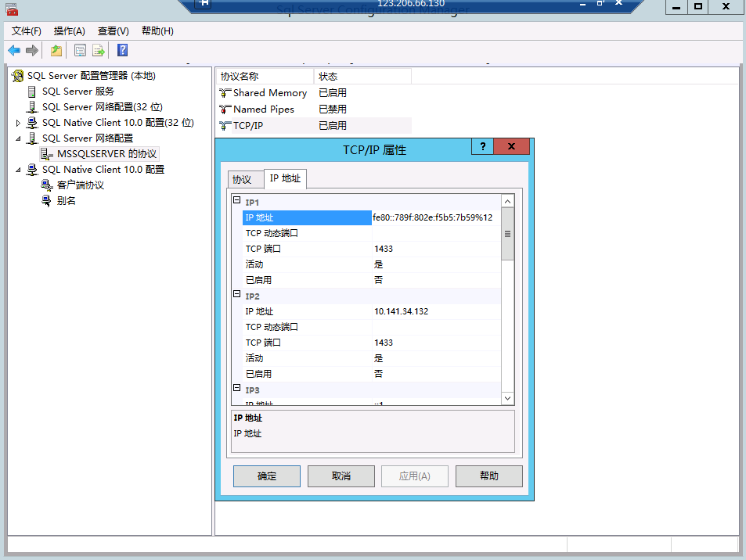
Task: Click the SQL Server 网络配置 node icon
Action: pos(32,138)
